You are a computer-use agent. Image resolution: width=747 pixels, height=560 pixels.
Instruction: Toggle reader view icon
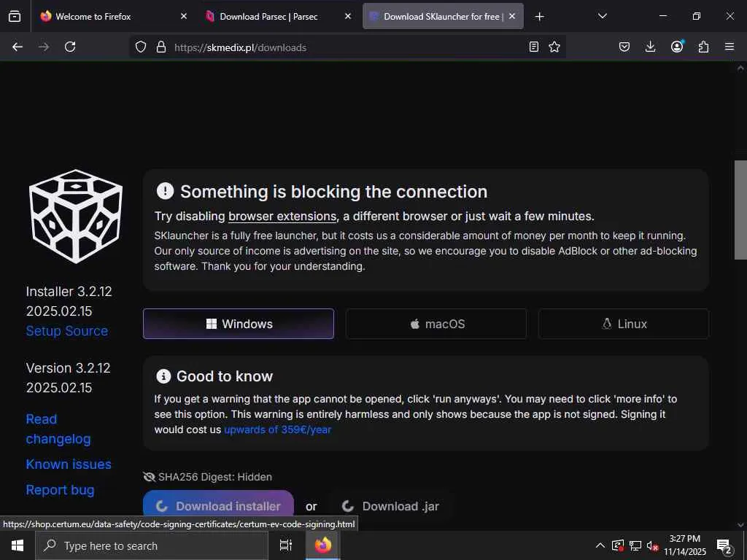[x=533, y=47]
